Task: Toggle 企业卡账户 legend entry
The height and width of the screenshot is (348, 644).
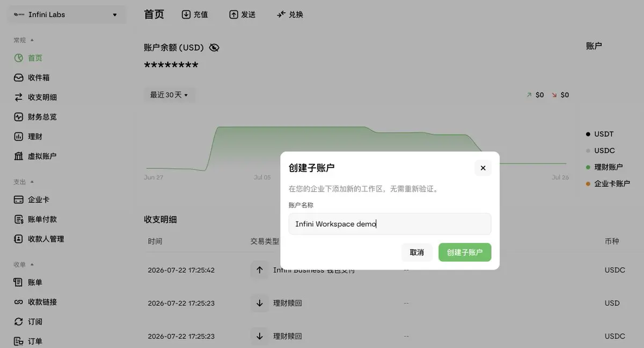Action: [608, 183]
